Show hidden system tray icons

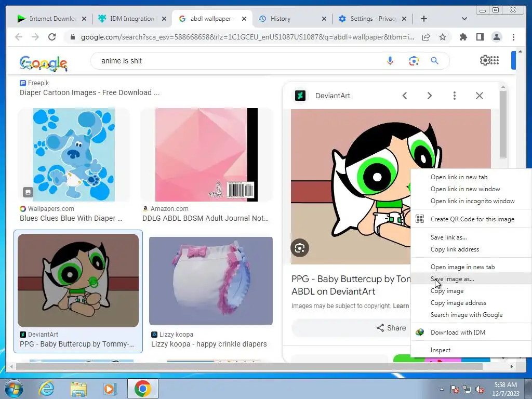[x=442, y=389]
